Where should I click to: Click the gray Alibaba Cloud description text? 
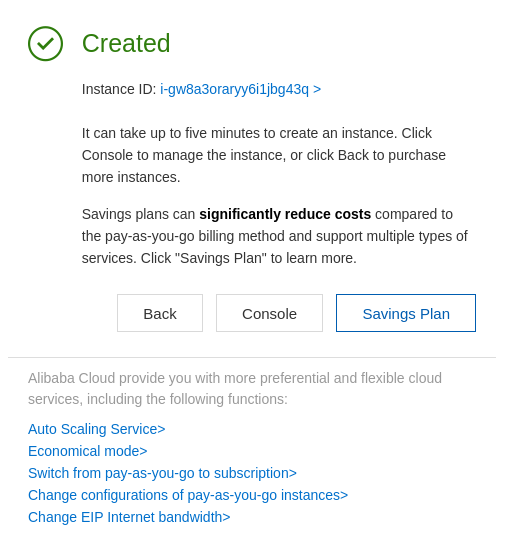coord(235,388)
